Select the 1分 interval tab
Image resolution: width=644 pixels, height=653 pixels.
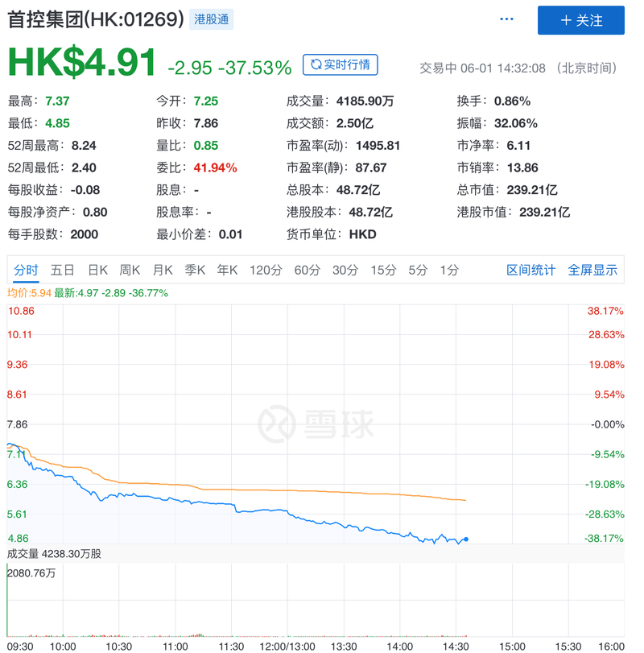click(x=449, y=270)
